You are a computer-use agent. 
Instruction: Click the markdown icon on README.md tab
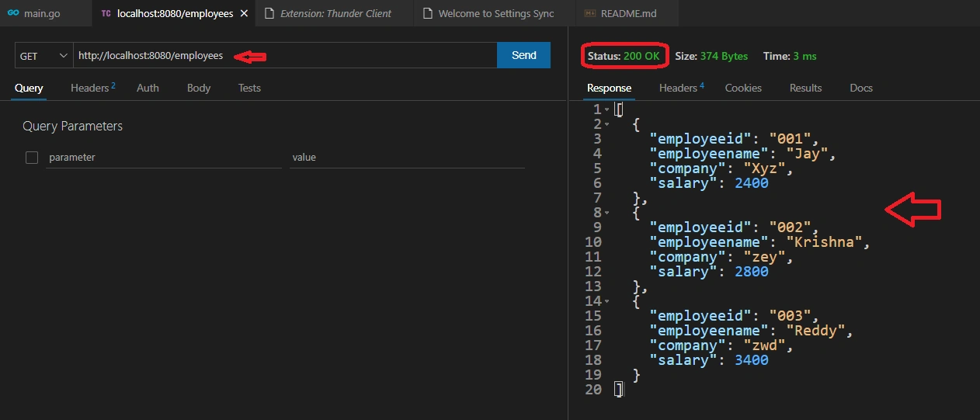tap(589, 13)
